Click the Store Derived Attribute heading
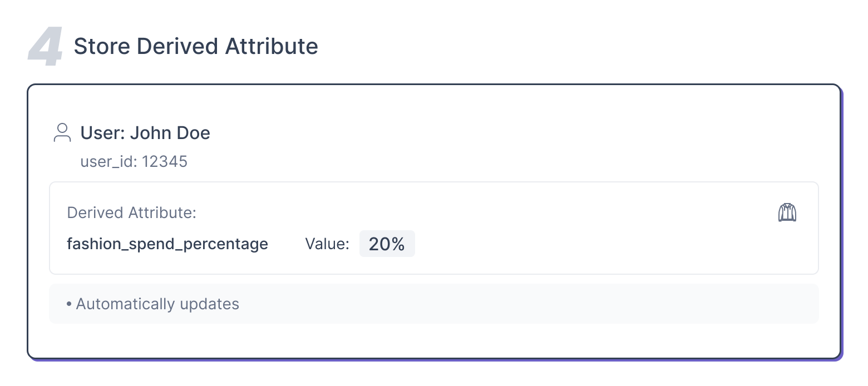This screenshot has height=386, width=868. tap(196, 46)
